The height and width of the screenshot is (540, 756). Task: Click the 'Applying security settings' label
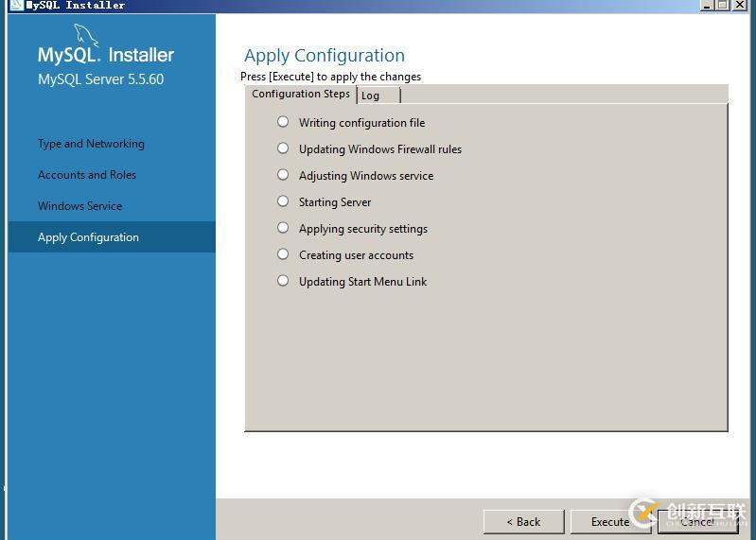point(363,229)
